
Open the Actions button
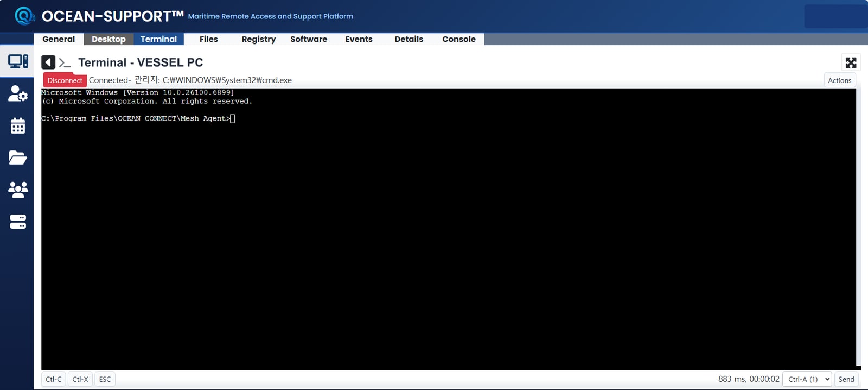tap(839, 80)
